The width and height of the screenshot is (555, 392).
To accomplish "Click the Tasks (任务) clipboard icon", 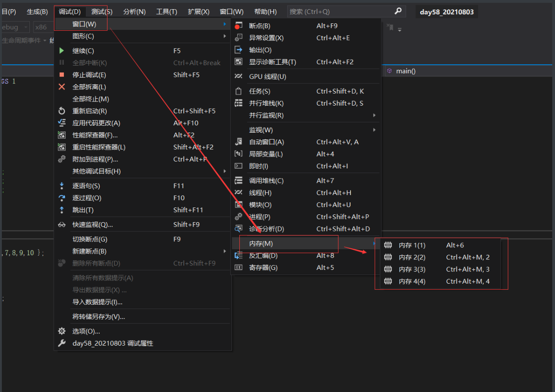I will tap(238, 91).
